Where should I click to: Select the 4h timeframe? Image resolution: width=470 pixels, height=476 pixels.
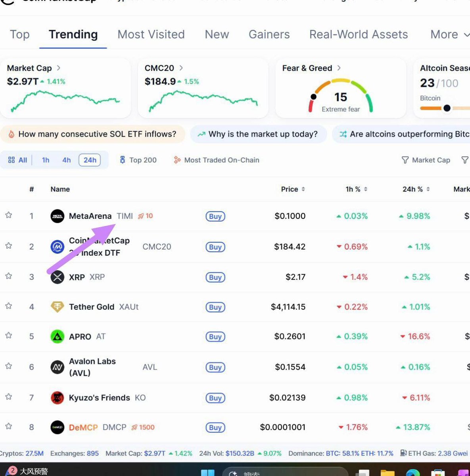coord(66,160)
